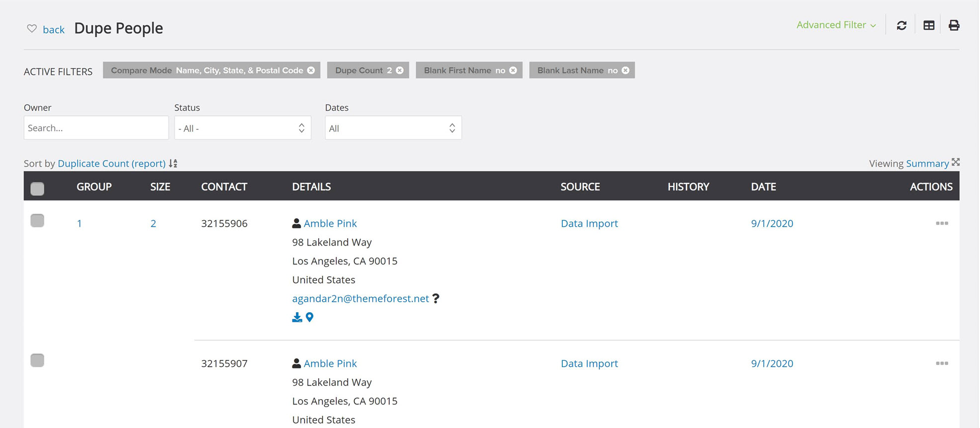This screenshot has width=980, height=428.
Task: Click contact number 32155907
Action: click(224, 363)
